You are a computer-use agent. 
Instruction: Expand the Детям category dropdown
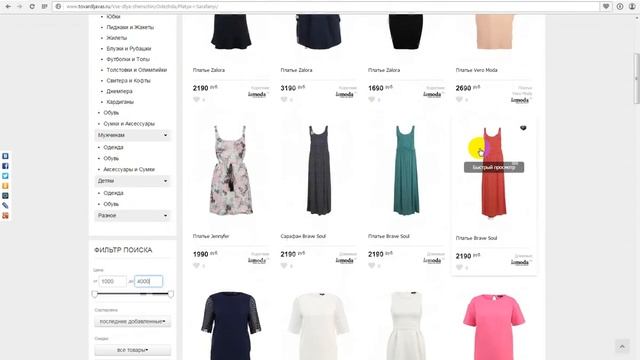click(132, 181)
